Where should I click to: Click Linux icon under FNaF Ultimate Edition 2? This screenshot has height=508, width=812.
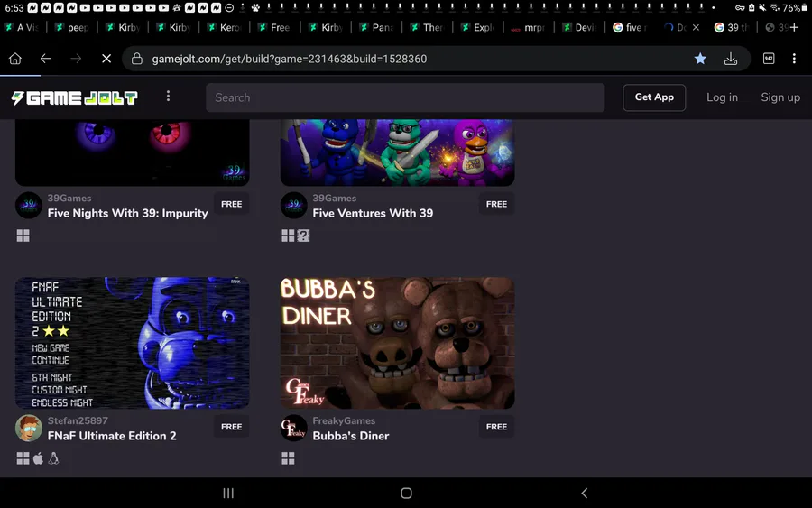(53, 458)
